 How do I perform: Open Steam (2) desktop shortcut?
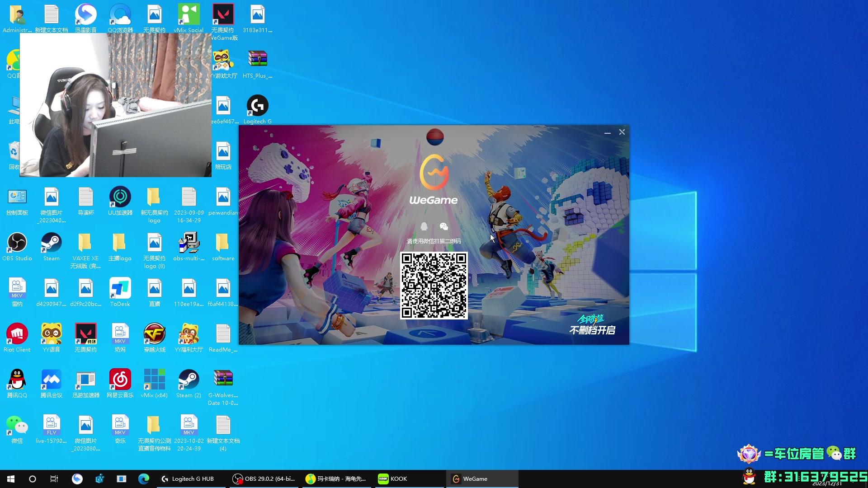[189, 384]
